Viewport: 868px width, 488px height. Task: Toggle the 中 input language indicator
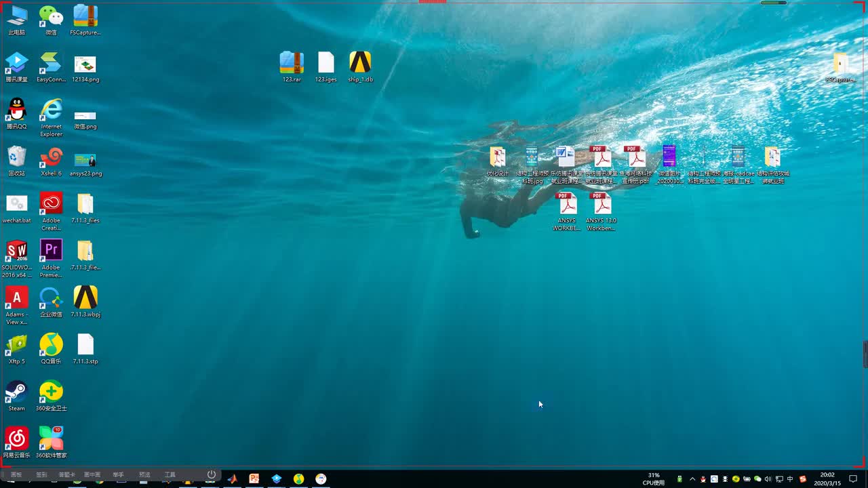[790, 479]
